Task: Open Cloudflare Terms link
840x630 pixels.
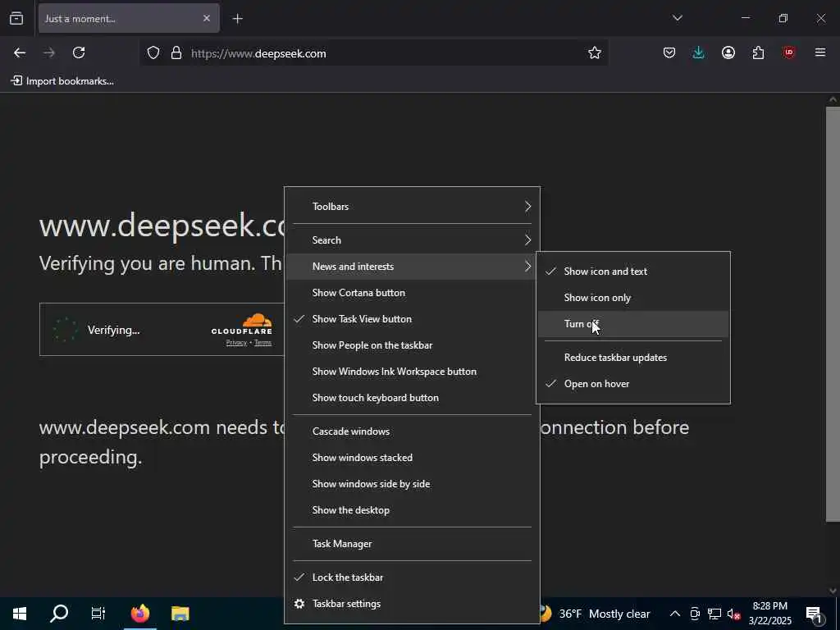Action: point(262,343)
